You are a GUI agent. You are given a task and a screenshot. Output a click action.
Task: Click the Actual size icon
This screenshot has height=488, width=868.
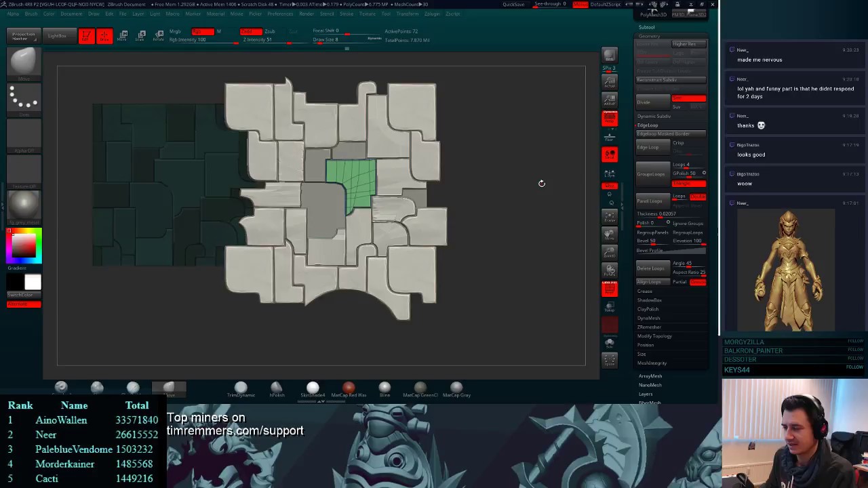[x=610, y=83]
